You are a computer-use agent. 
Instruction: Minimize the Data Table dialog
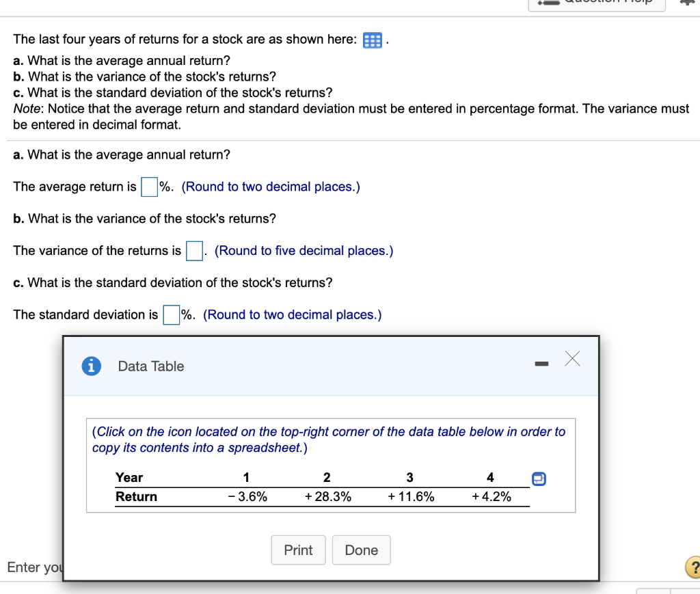click(x=541, y=364)
